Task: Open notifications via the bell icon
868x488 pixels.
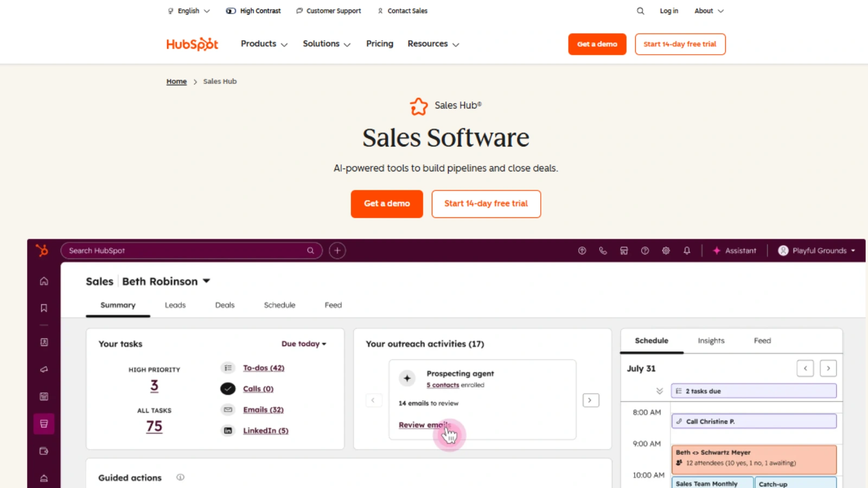Action: (x=687, y=251)
